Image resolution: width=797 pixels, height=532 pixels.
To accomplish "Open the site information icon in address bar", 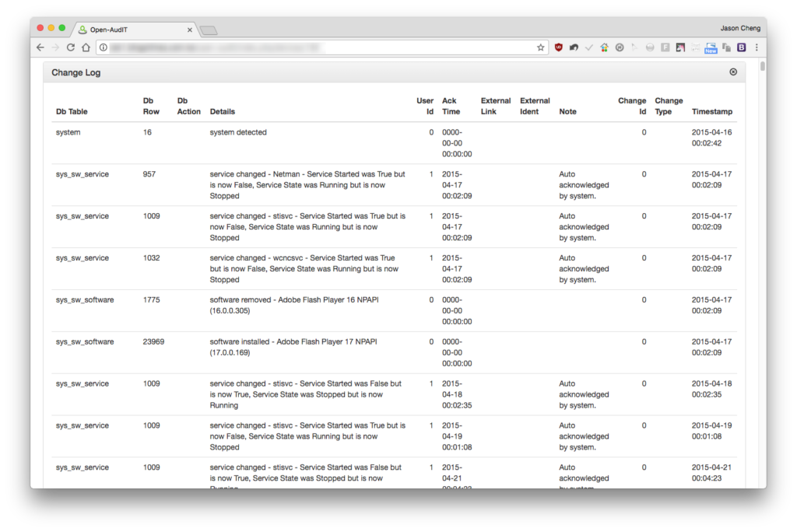I will click(104, 47).
